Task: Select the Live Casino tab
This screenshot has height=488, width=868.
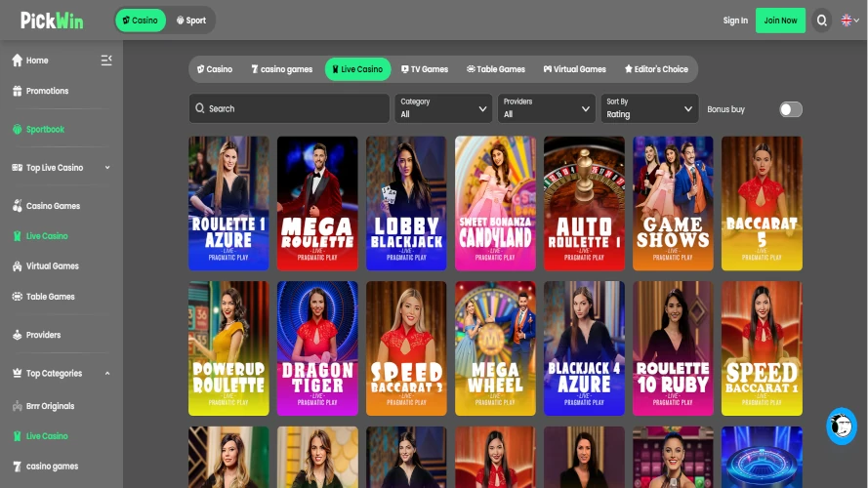Action: [x=357, y=69]
